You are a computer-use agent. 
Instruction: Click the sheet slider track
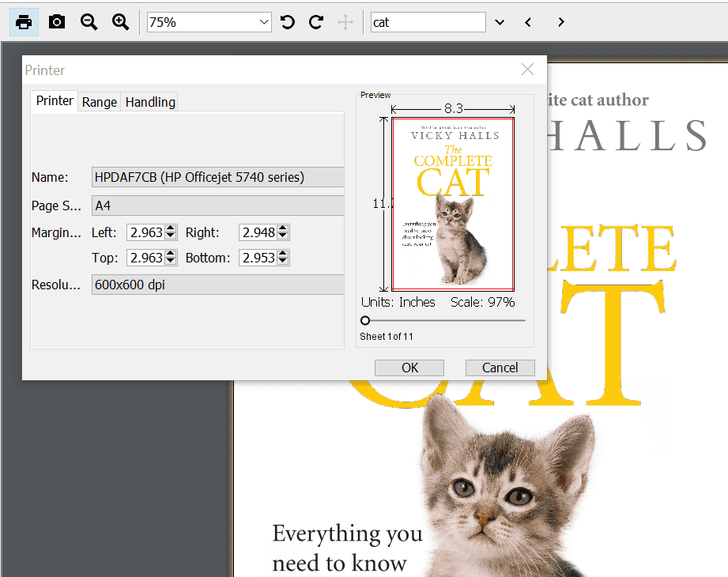tap(443, 320)
